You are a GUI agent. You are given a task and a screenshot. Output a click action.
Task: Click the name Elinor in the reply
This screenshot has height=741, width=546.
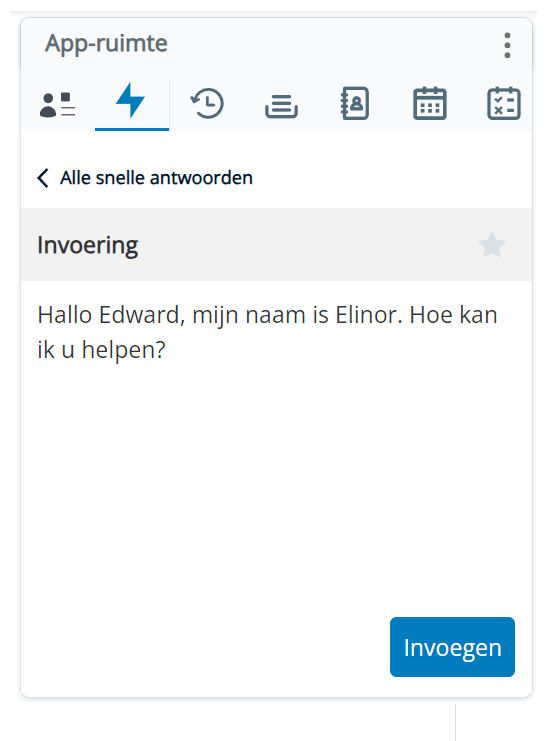pos(367,315)
